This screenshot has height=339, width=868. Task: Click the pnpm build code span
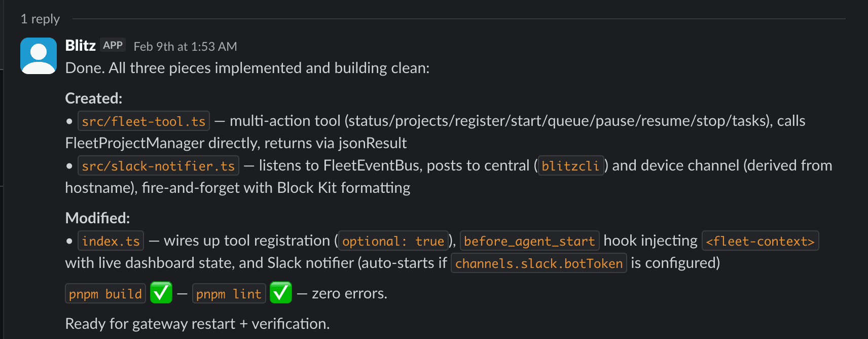click(105, 293)
